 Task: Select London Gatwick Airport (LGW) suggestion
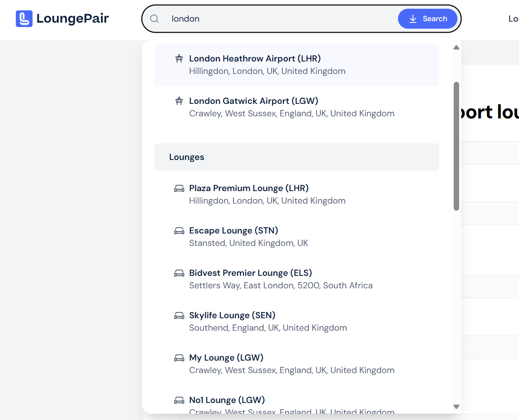[x=297, y=107]
